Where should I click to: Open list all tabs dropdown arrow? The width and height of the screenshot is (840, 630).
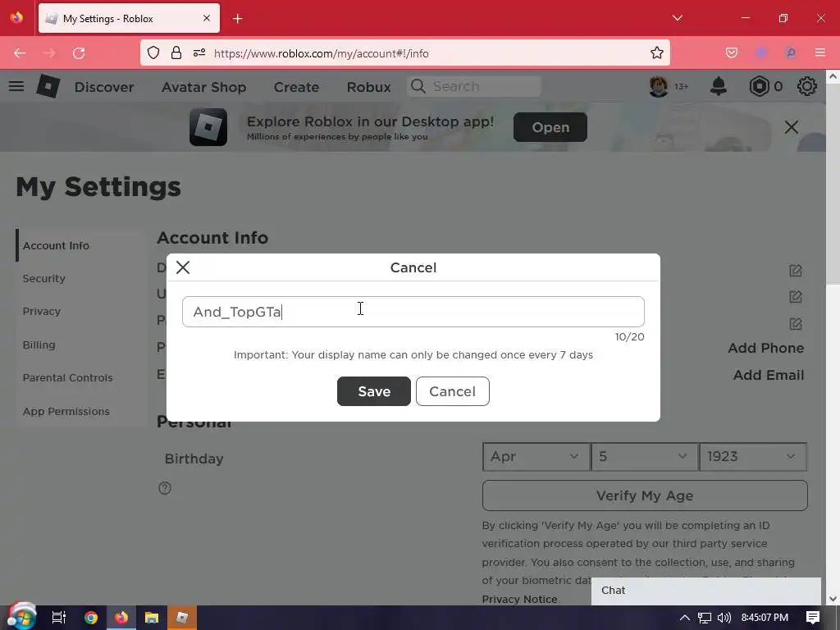(677, 18)
